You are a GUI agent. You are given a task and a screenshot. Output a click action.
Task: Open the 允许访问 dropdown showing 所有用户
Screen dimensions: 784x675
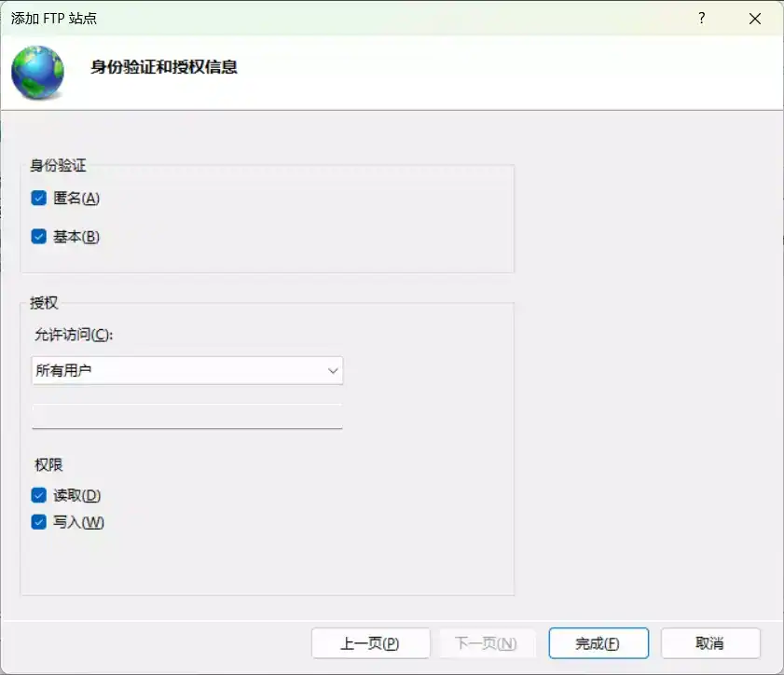(x=187, y=370)
